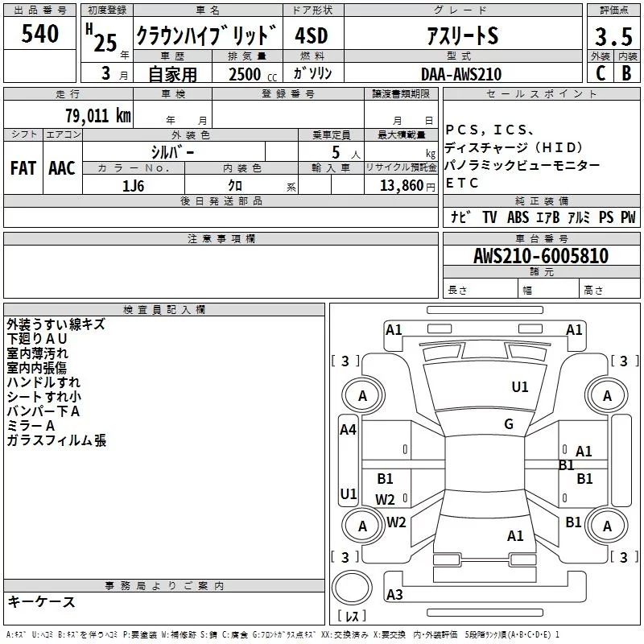Select inspector note 下廻りAU

click(37, 339)
